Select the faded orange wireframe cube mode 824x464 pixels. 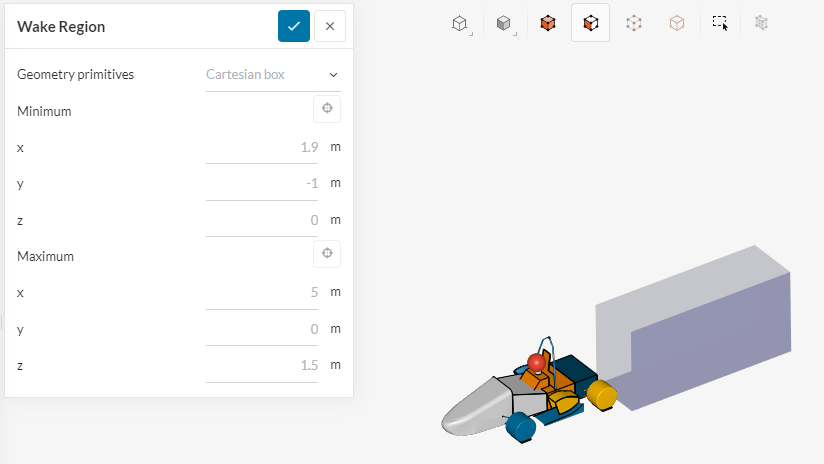pos(677,23)
